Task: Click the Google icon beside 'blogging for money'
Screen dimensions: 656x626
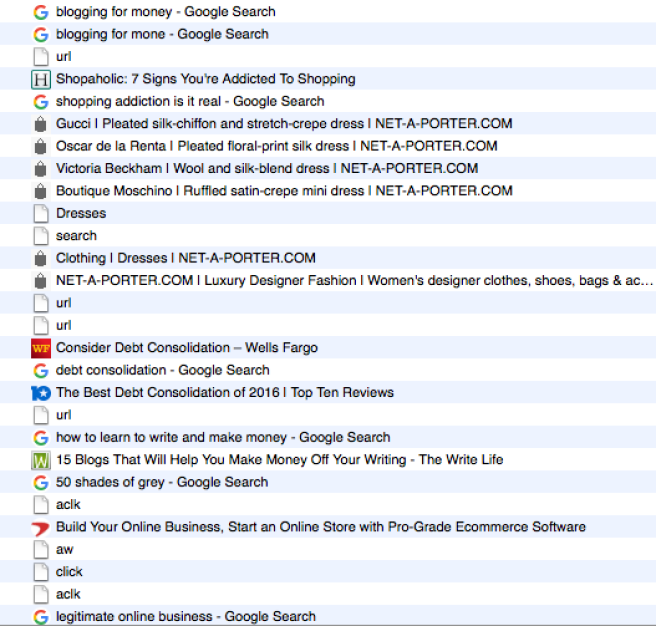Action: 40,12
